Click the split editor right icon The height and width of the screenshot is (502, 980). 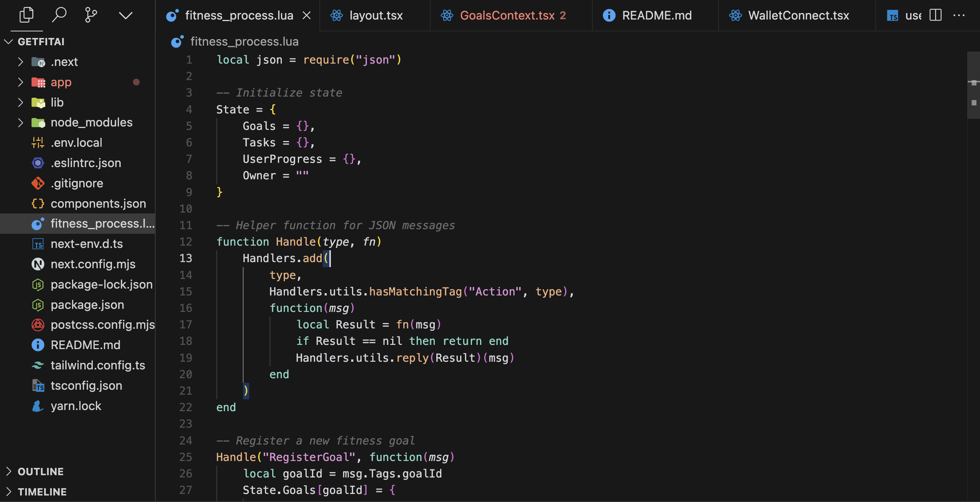pos(936,15)
